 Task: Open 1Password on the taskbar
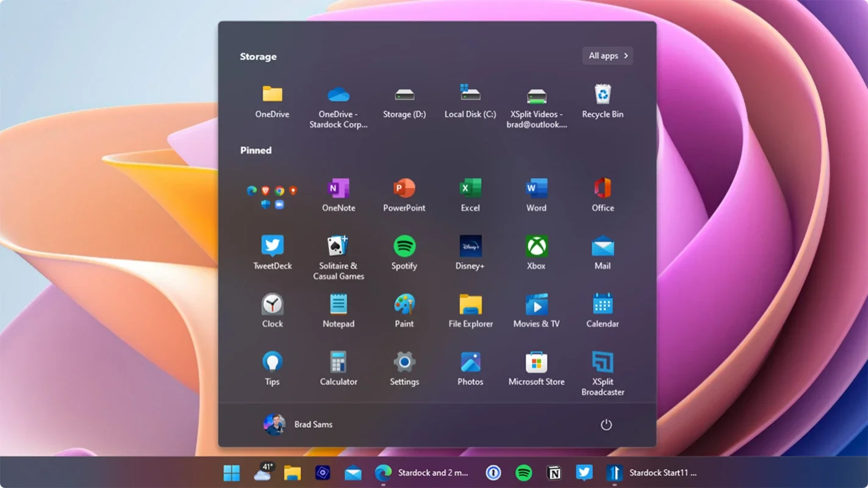[x=493, y=473]
